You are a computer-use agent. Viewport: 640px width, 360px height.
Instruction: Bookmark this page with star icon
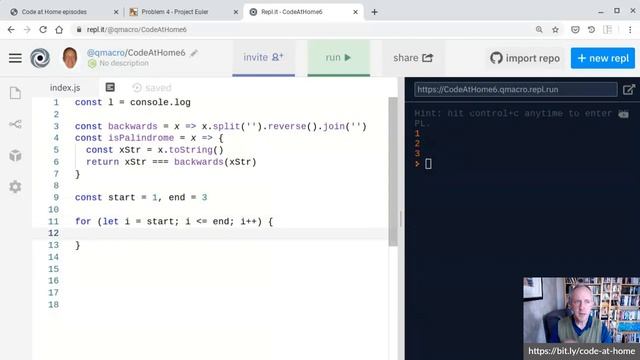555,29
